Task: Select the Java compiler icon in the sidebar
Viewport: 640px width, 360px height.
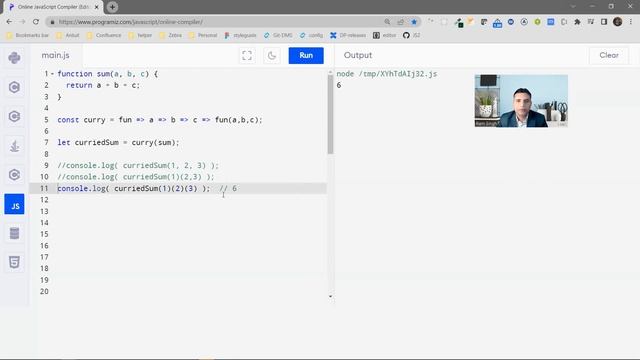Action: [x=14, y=146]
